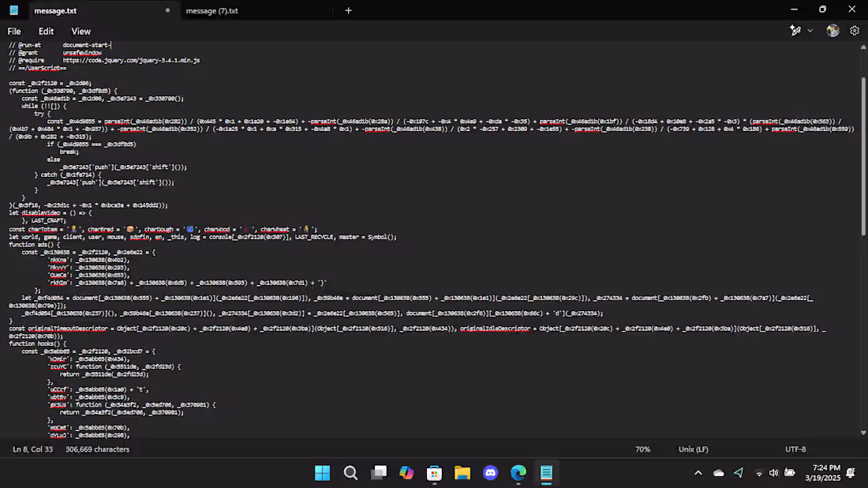Open the notification bell icon
This screenshot has width=868, height=488.
(x=851, y=473)
